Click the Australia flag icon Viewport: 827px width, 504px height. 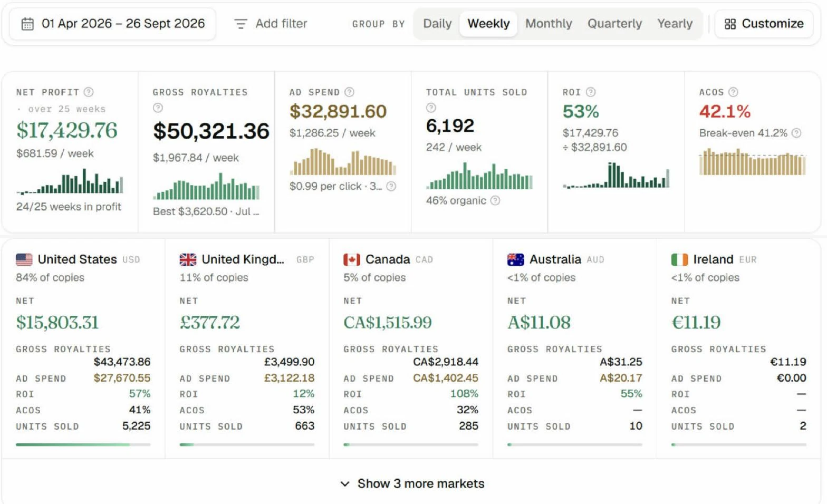coord(516,259)
